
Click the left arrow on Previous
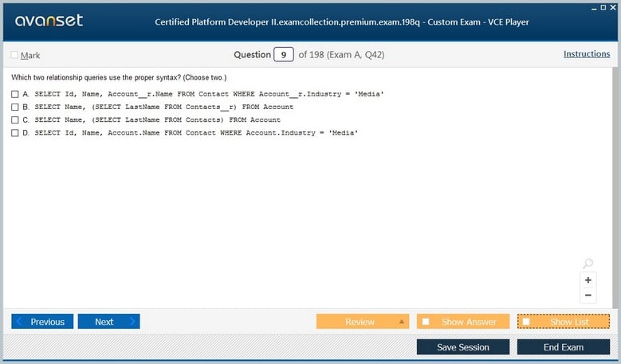(x=19, y=322)
